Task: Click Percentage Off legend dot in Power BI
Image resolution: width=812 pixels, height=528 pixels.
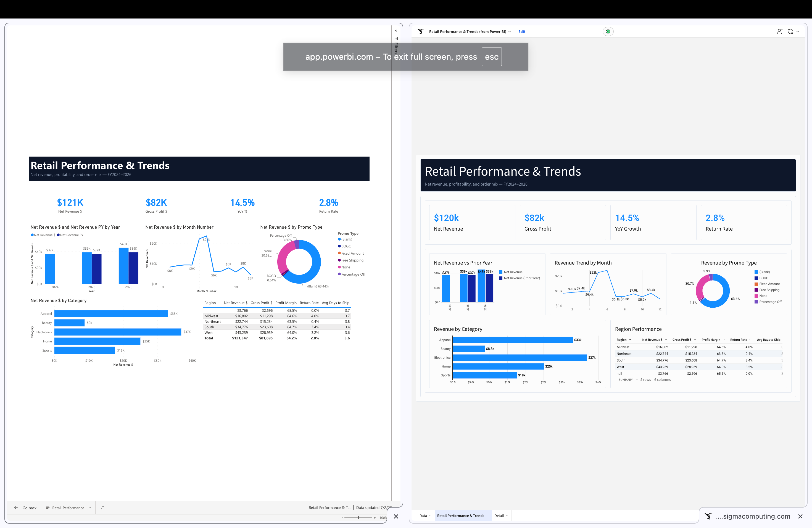Action: [339, 274]
